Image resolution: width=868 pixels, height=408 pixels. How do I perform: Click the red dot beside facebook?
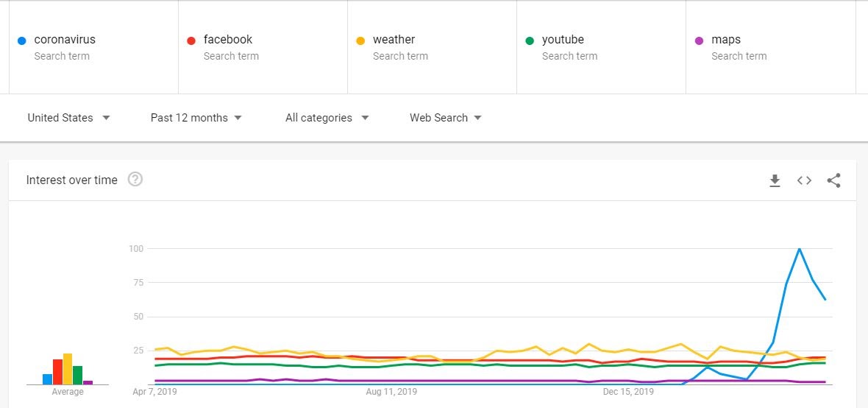(x=191, y=41)
